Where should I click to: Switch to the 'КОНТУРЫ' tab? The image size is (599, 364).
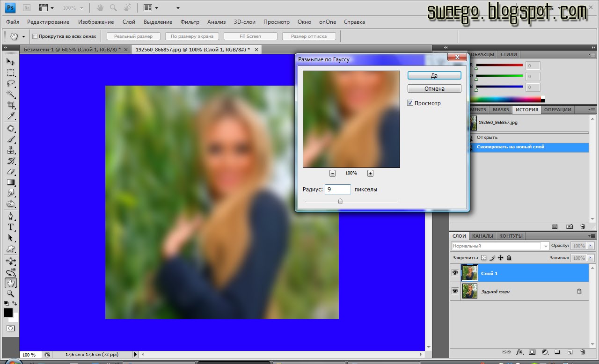point(511,236)
